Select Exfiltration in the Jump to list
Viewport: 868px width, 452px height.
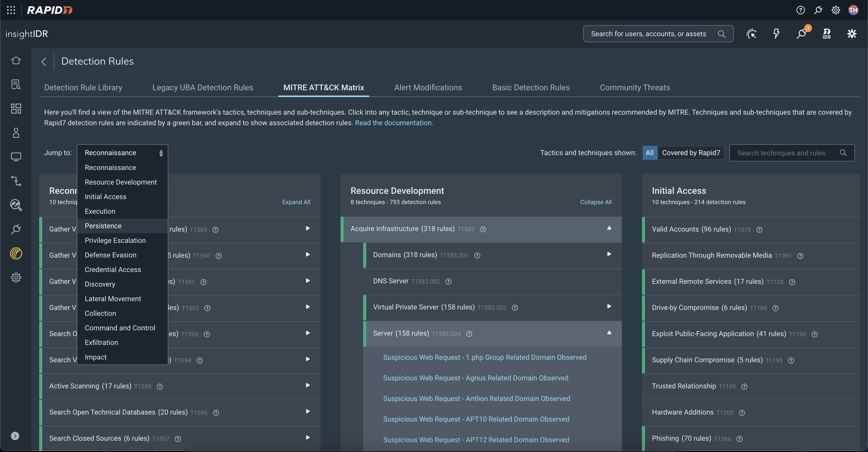[x=123, y=342]
